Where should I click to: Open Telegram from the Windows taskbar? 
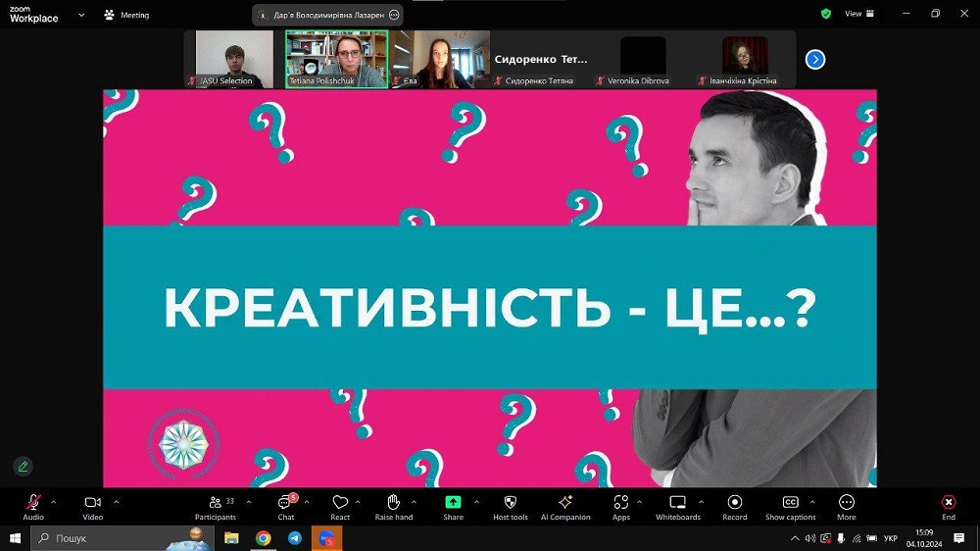click(294, 538)
